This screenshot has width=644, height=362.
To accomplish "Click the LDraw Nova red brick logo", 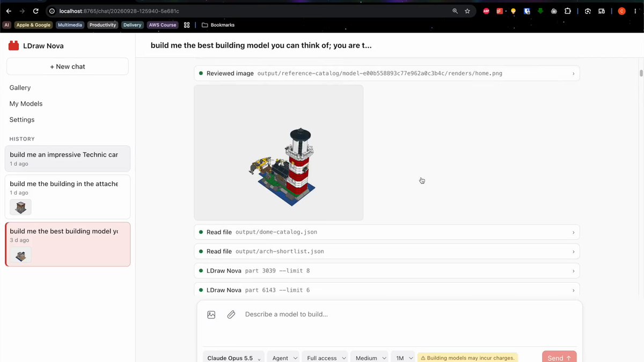I will 13,46.
